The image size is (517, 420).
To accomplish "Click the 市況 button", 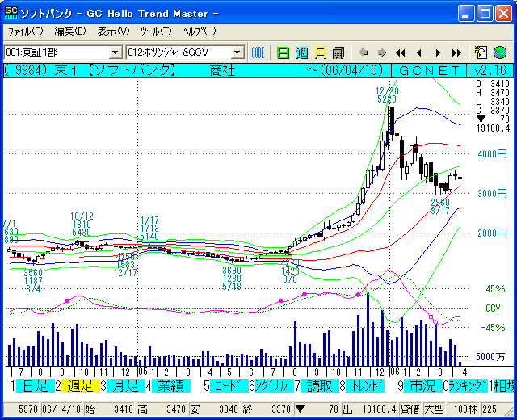I will coord(423,386).
